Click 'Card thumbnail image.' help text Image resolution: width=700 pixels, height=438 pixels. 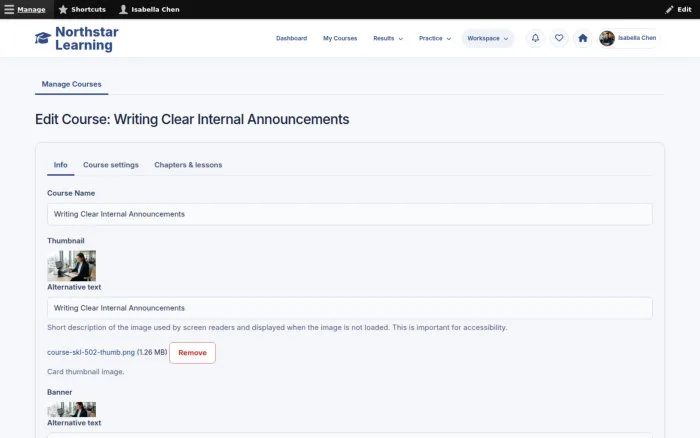pos(86,371)
